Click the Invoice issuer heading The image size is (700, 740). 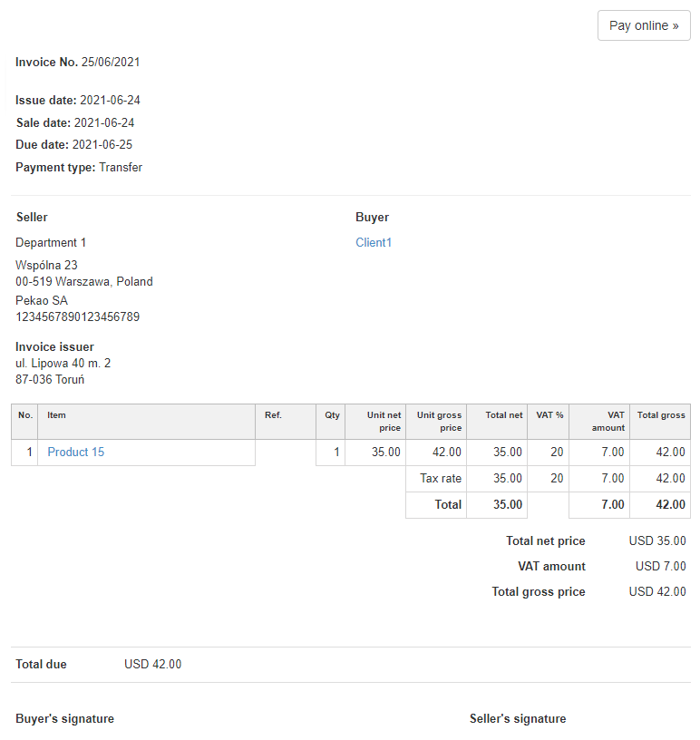(54, 347)
